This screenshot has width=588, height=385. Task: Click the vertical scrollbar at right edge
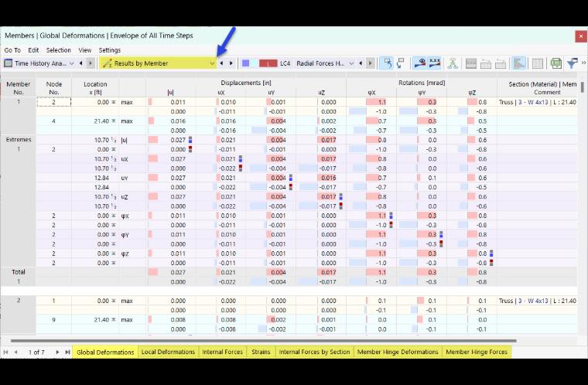(x=583, y=87)
